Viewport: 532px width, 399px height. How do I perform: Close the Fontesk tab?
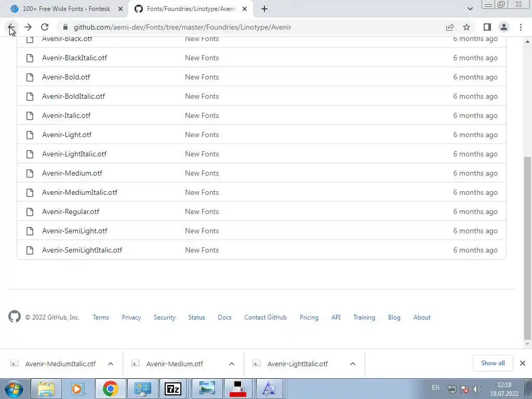pos(121,9)
